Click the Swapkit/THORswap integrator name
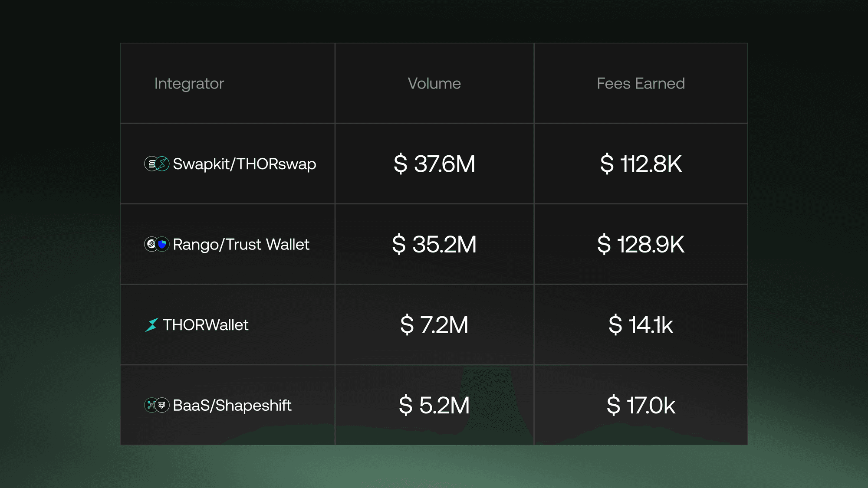 click(x=244, y=164)
